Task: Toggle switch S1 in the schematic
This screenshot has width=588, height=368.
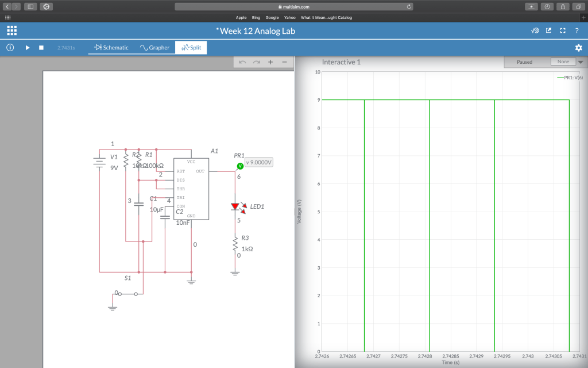Action: point(126,294)
